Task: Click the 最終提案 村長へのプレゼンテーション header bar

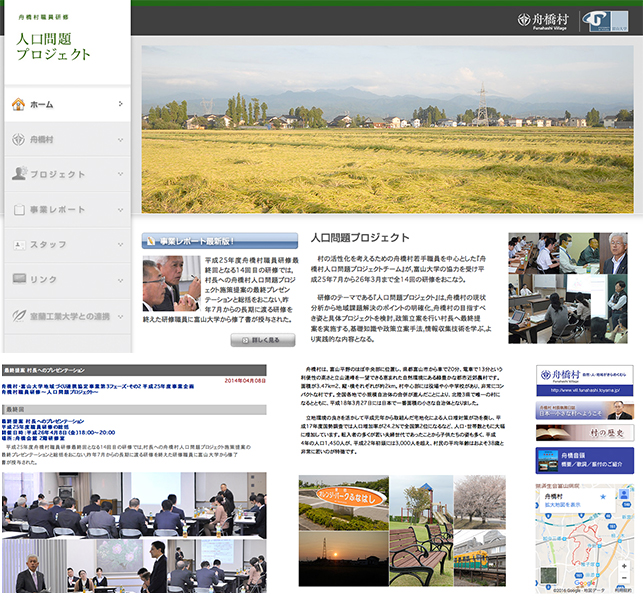Action: pyautogui.click(x=134, y=370)
